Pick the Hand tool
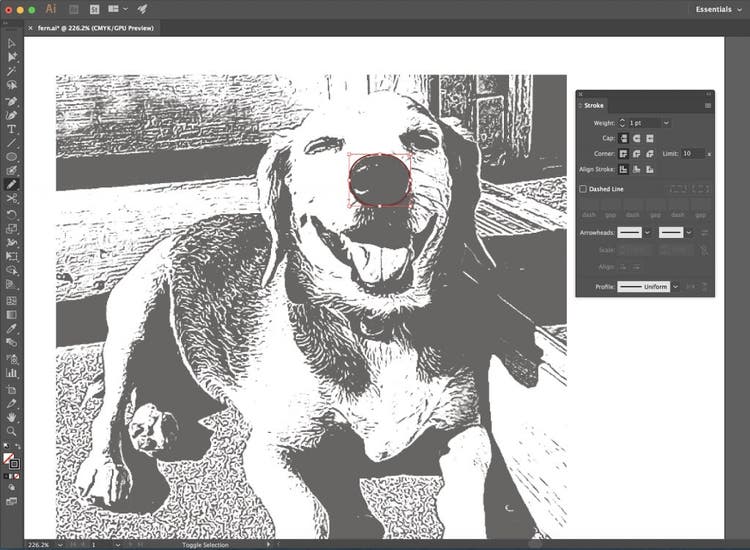The width and height of the screenshot is (750, 550). tap(12, 416)
